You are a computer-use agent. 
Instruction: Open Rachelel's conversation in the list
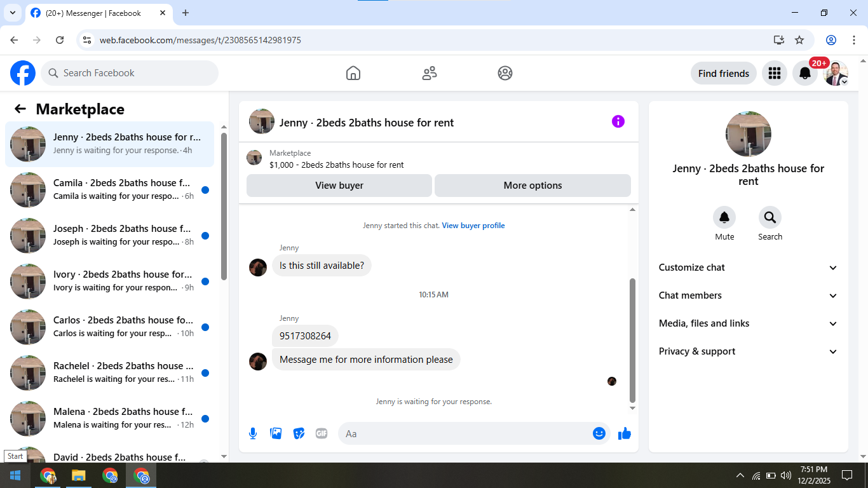coord(109,373)
